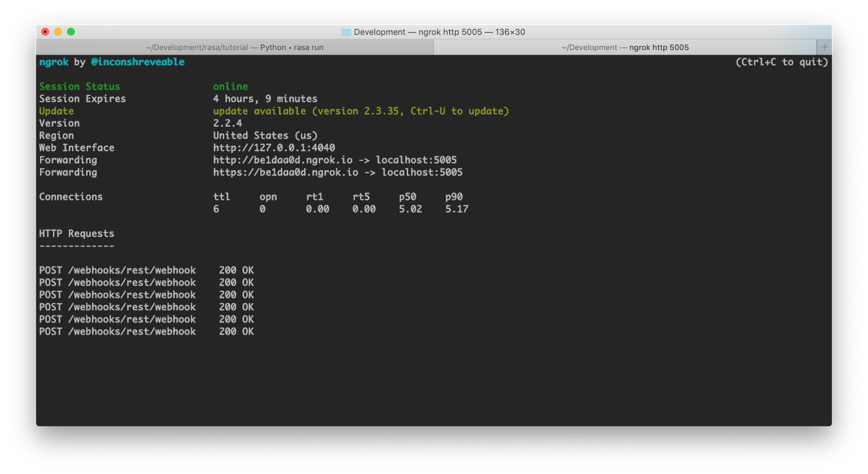
Task: Click the yellow minimize window button
Action: (x=58, y=32)
